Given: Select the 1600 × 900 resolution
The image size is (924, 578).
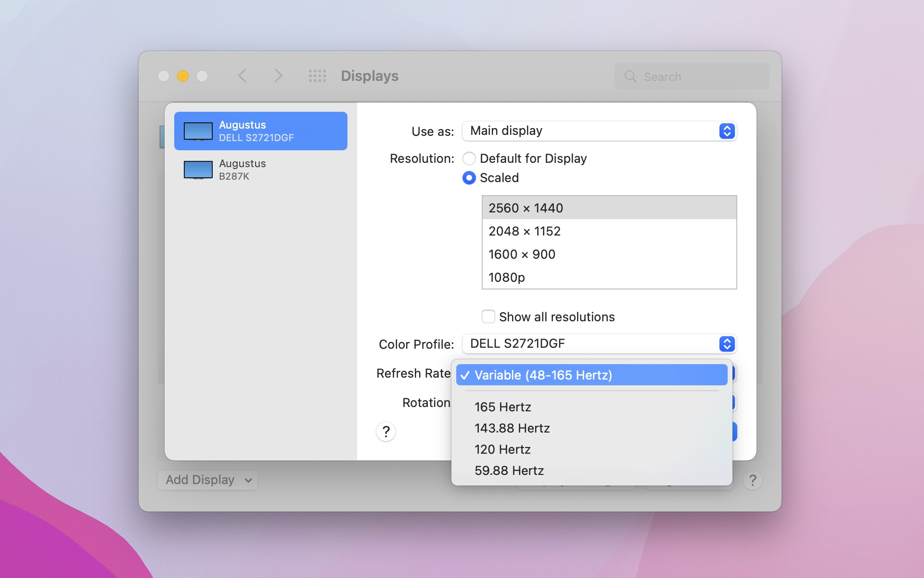Looking at the screenshot, I should (522, 254).
